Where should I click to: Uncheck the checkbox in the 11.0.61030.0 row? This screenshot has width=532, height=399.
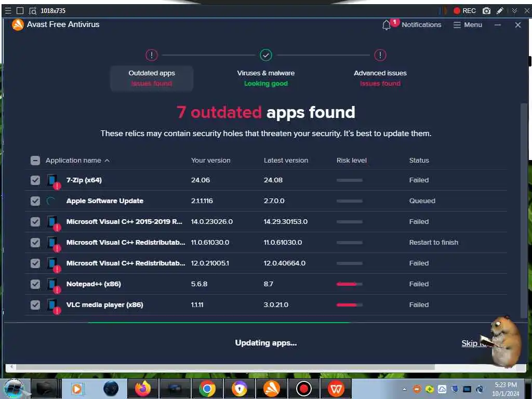tap(35, 243)
